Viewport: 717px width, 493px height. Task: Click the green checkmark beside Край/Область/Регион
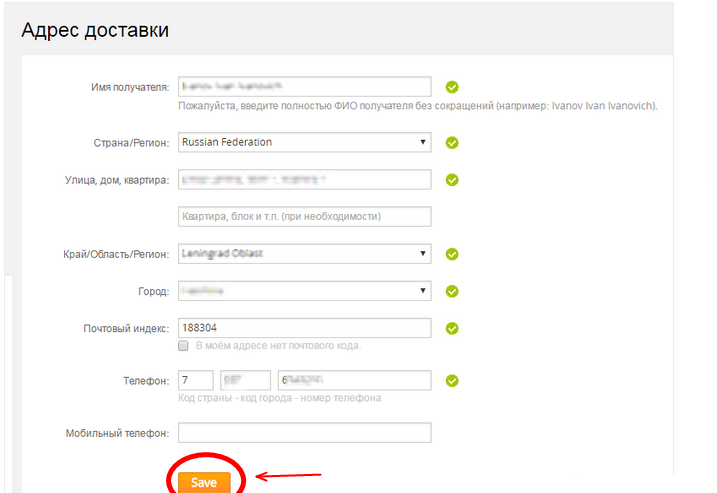click(452, 254)
